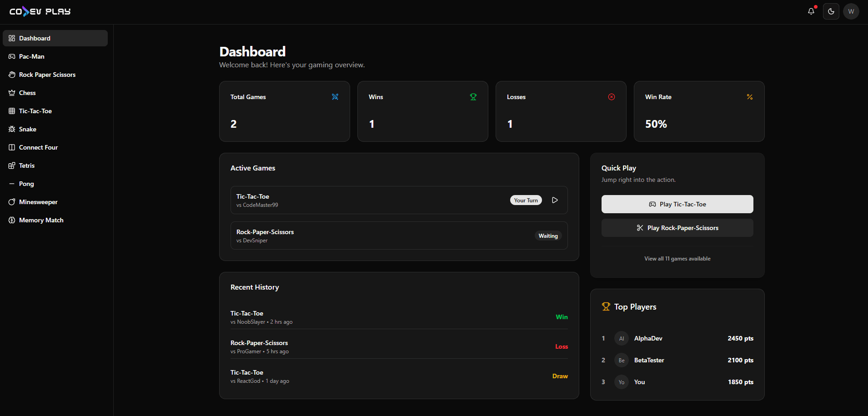Go to Pac-Man in sidebar
The width and height of the screenshot is (868, 416).
[x=55, y=56]
